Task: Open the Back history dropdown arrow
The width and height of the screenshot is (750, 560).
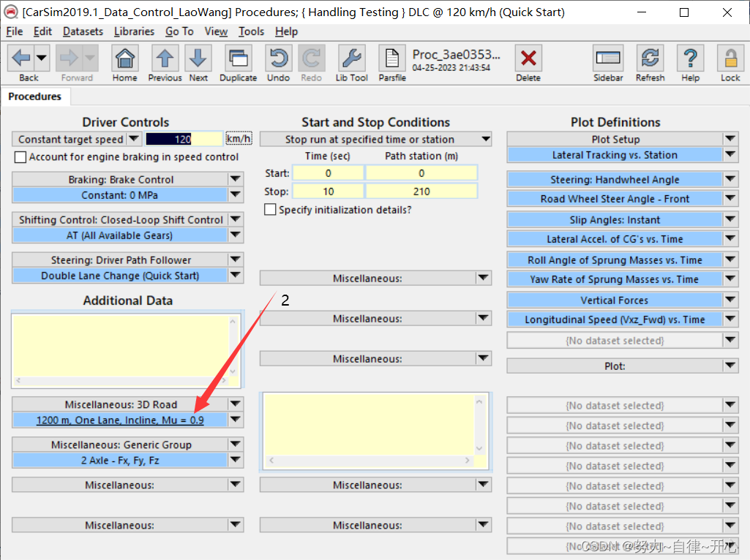Action: [x=42, y=58]
